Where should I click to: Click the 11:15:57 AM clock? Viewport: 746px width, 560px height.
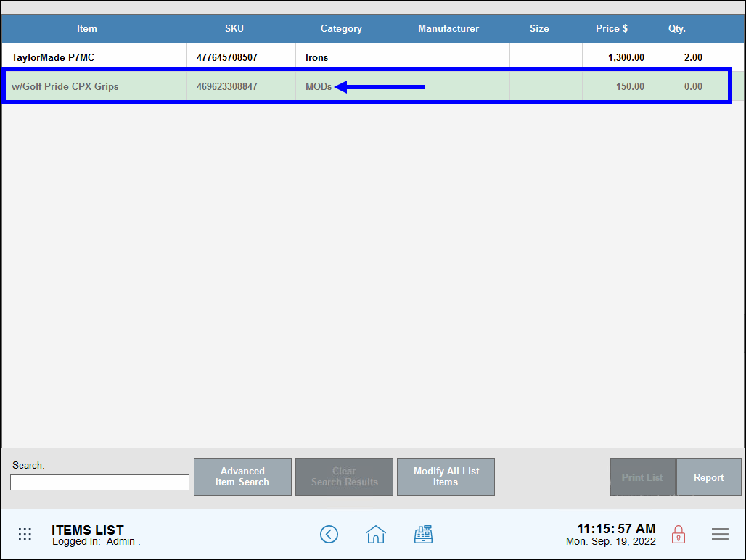point(616,529)
